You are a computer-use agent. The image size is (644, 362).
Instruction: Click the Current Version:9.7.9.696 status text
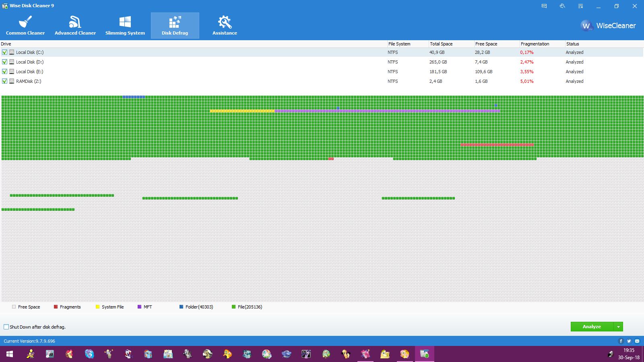[x=29, y=341]
